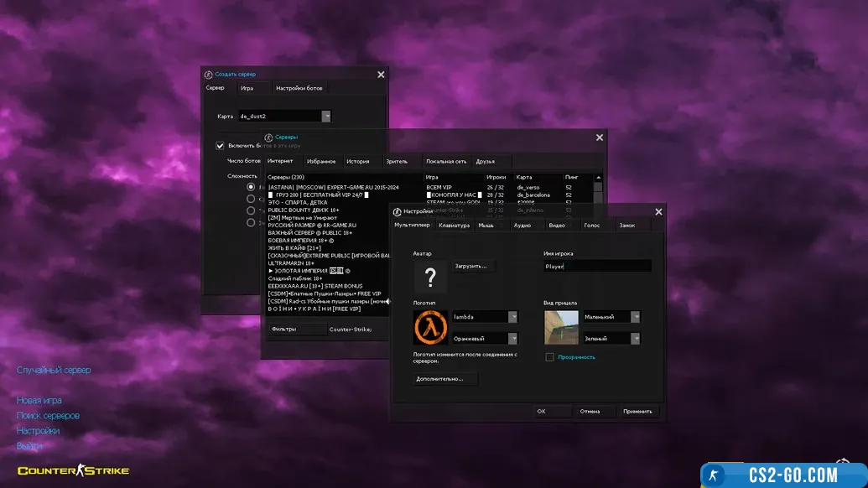Close the Серверы window with X

[600, 138]
